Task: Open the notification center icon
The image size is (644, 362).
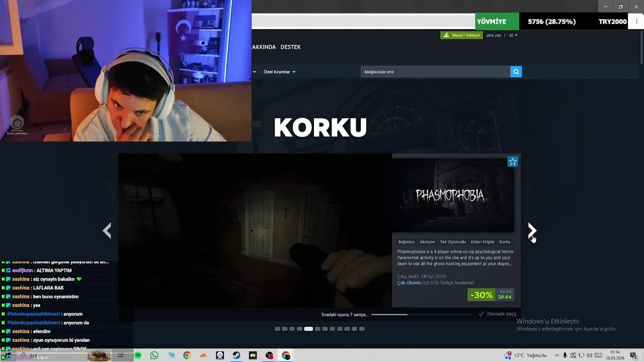Action: coord(633,355)
